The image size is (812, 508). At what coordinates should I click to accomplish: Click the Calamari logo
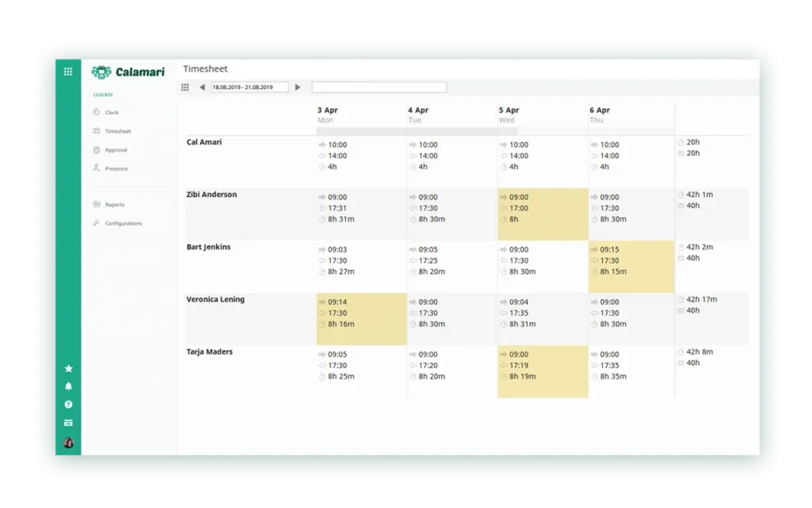pyautogui.click(x=128, y=72)
